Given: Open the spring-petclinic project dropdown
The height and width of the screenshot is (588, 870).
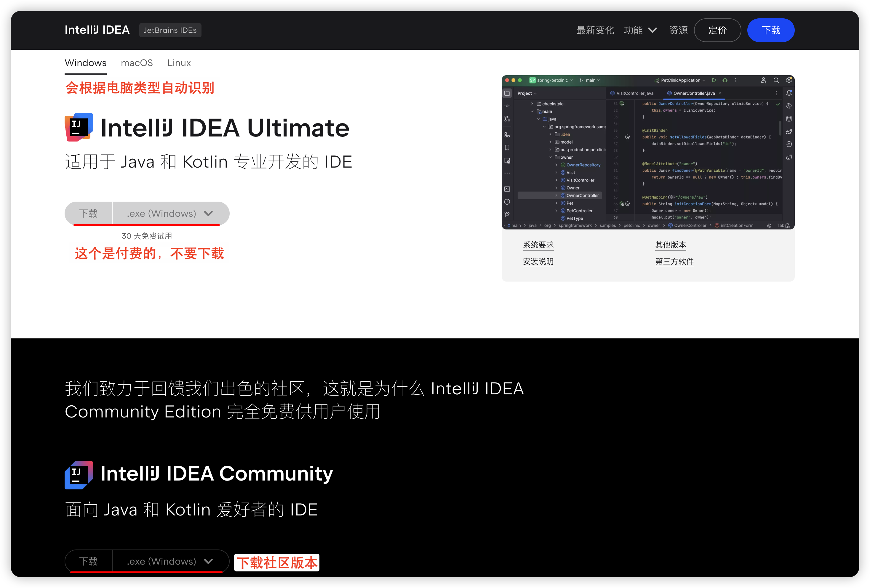Looking at the screenshot, I should click(551, 80).
